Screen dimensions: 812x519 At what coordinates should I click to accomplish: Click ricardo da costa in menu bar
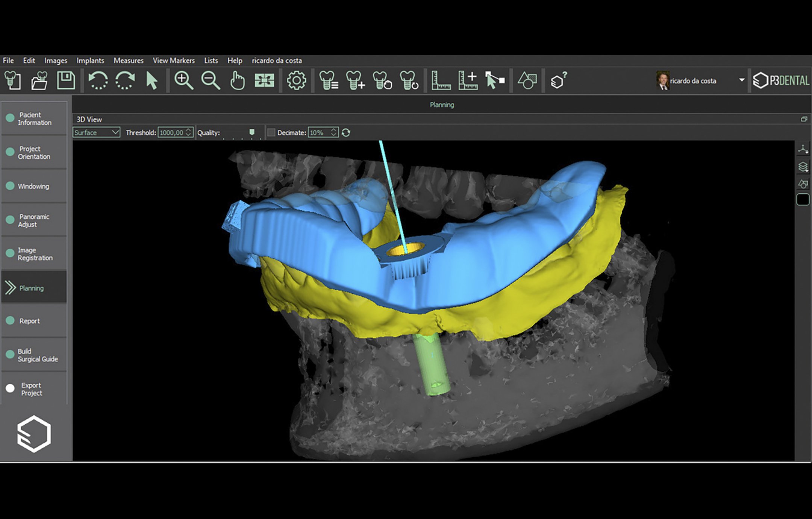point(277,61)
